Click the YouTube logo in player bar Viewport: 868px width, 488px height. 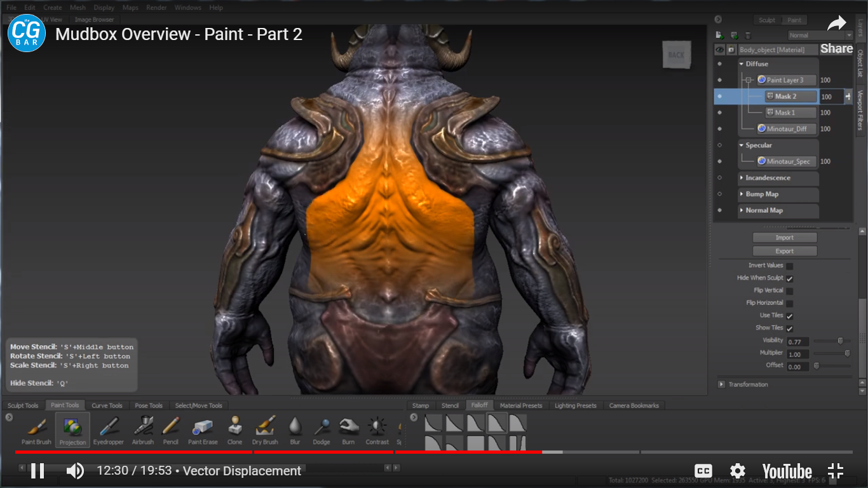pos(787,471)
